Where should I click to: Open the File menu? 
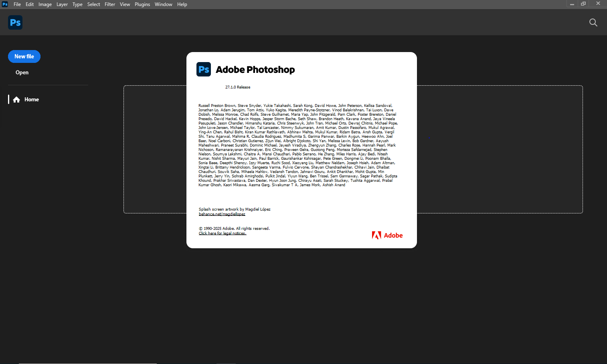(17, 4)
